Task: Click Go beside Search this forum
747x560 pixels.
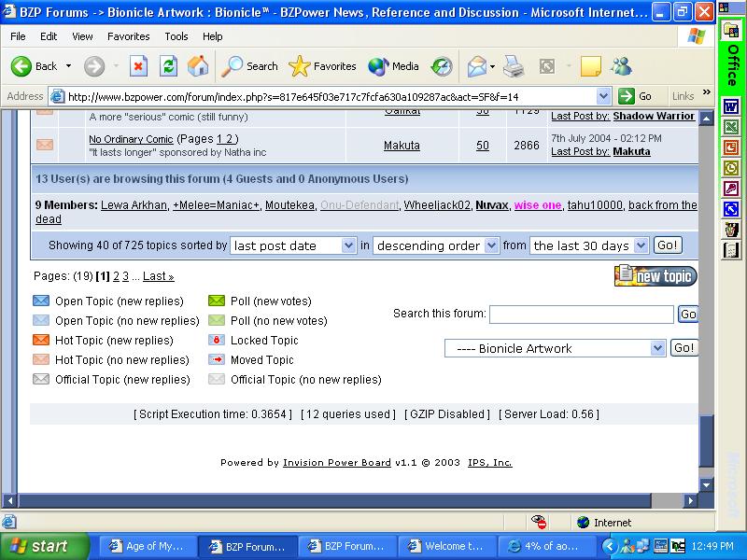Action: click(688, 315)
